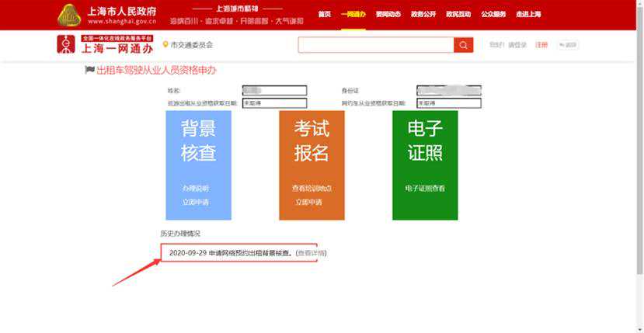Click 立即申请 in the blue 背景核查 card
This screenshot has height=333, width=644.
pos(196,202)
